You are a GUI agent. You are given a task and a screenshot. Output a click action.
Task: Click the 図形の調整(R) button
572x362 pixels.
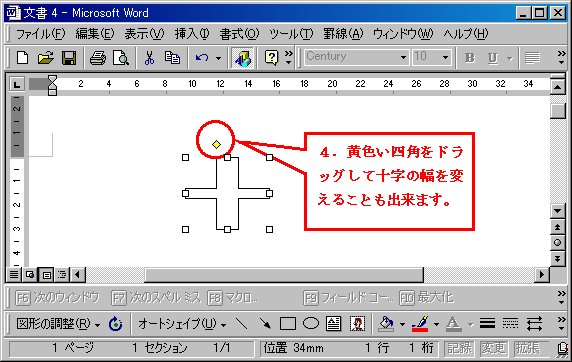(58, 324)
